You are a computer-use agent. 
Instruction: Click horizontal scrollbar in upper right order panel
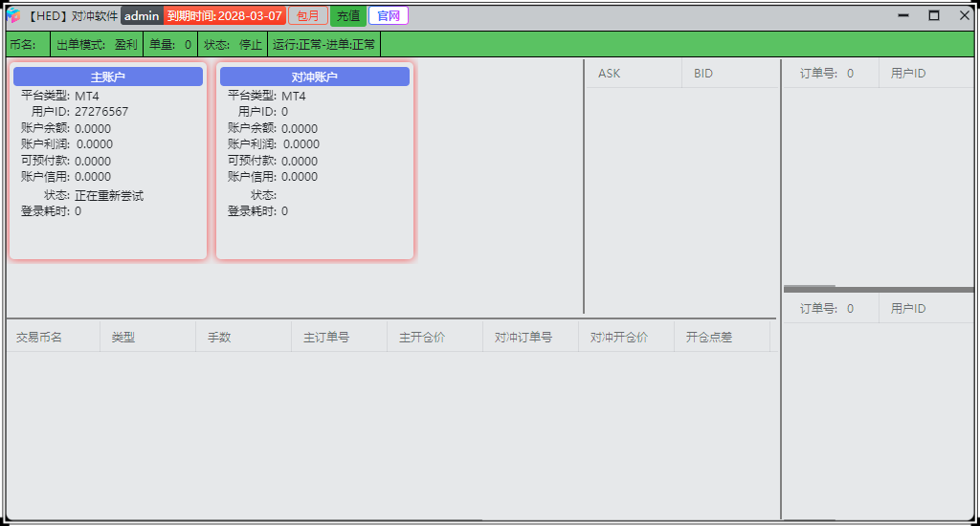pyautogui.click(x=810, y=287)
